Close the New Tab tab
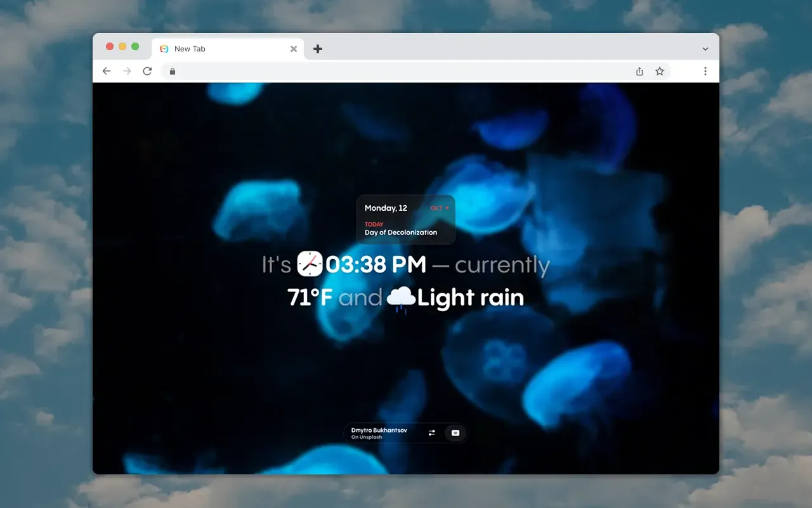This screenshot has height=508, width=812. click(x=294, y=49)
